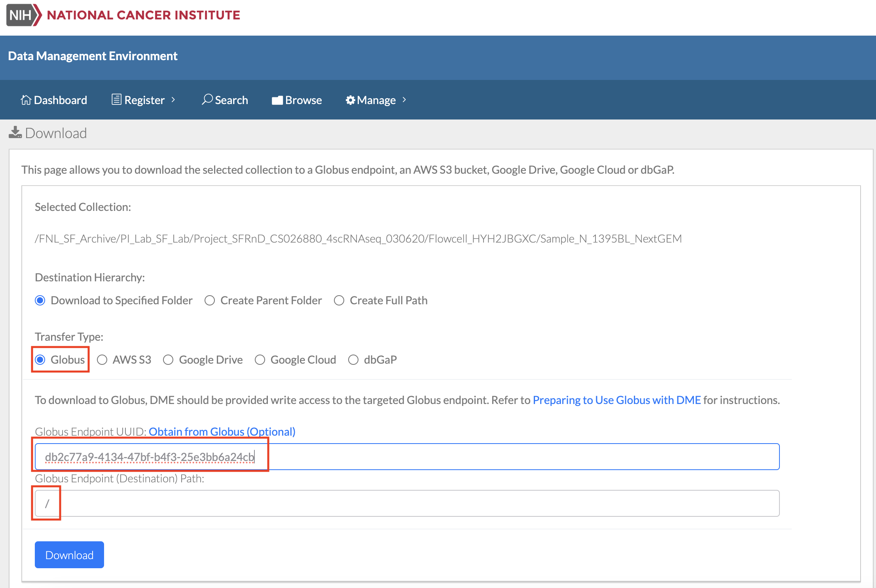Select Google Cloud transfer type

[x=260, y=360]
